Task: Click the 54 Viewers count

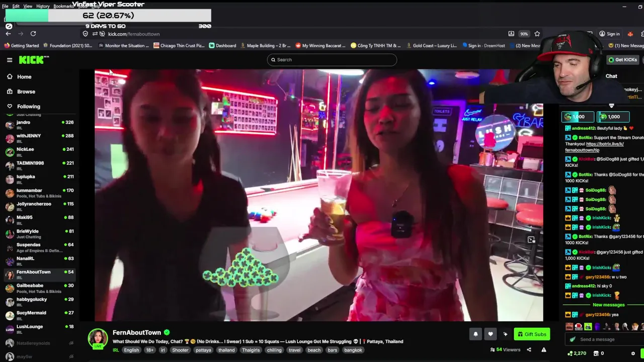Action: click(505, 350)
